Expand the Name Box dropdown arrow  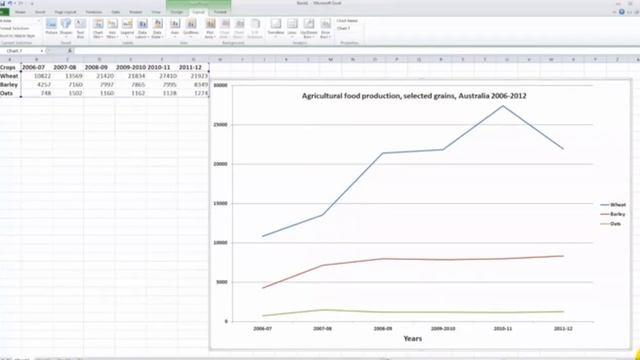pos(42,51)
